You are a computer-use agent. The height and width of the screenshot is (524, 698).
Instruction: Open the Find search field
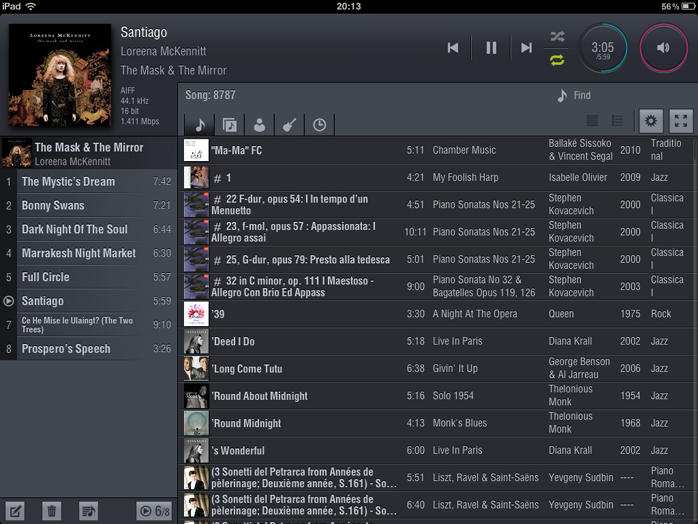pos(575,95)
